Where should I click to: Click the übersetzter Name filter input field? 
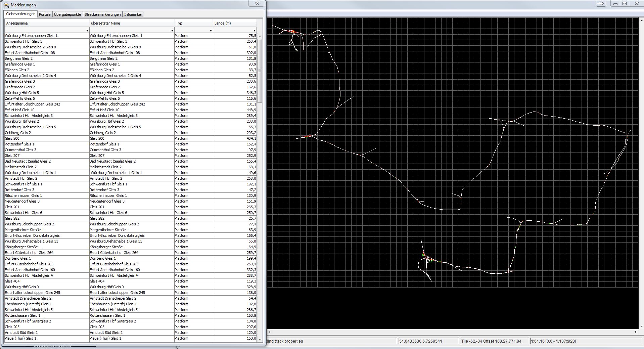[x=130, y=31]
